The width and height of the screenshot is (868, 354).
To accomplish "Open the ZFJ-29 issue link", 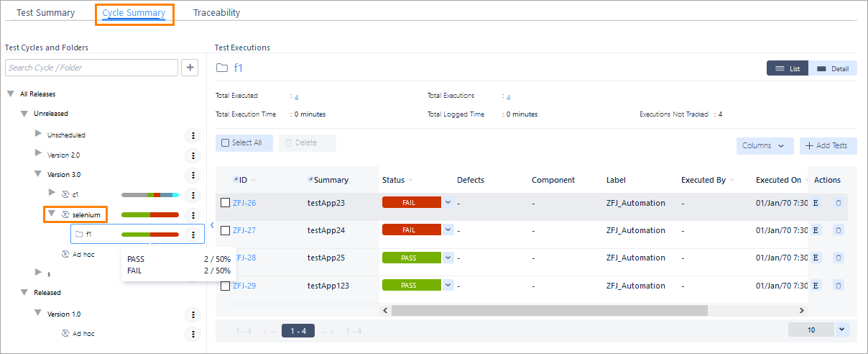I will [244, 286].
